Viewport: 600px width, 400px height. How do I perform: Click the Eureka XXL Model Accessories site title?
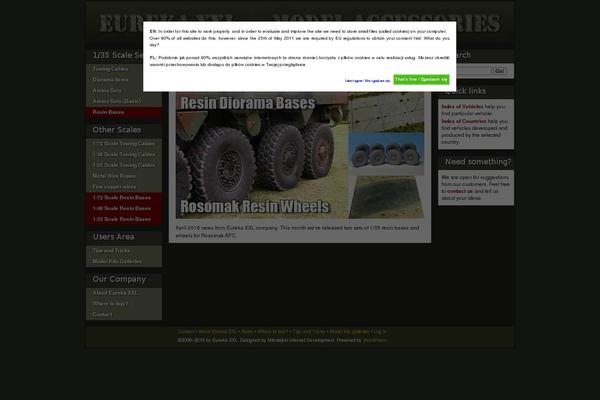[300, 24]
